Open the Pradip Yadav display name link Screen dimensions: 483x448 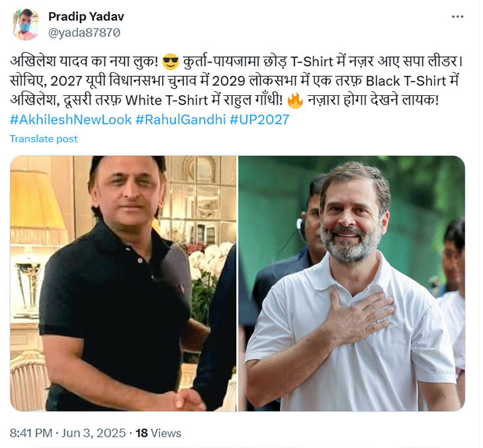pos(86,17)
